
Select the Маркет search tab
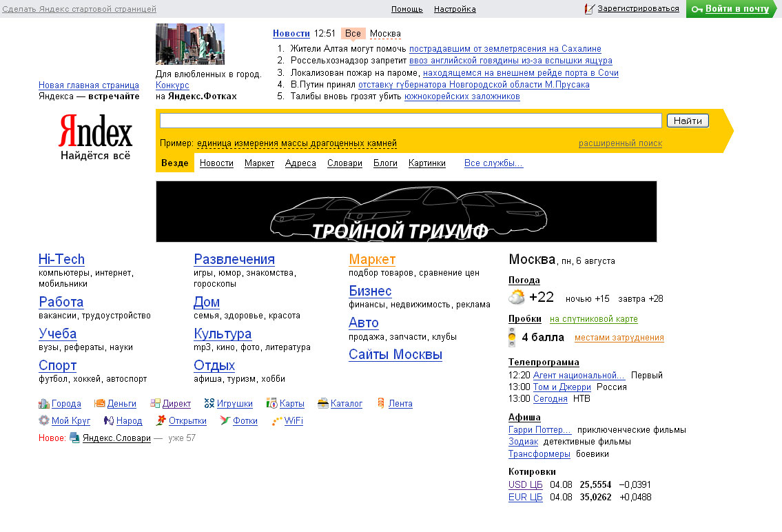coord(259,163)
